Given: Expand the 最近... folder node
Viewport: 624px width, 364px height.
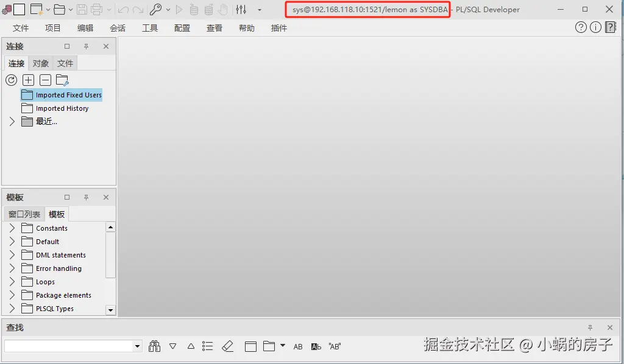Looking at the screenshot, I should pyautogui.click(x=12, y=122).
